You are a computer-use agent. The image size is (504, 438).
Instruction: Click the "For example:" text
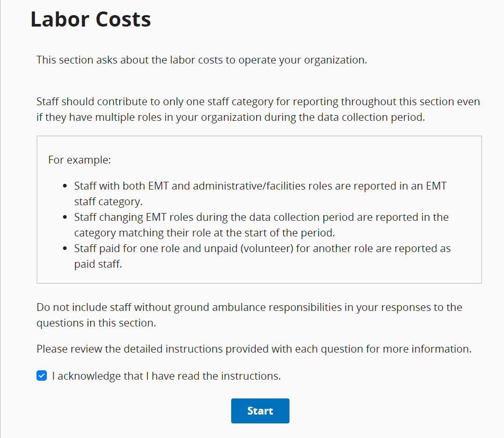pyautogui.click(x=80, y=159)
